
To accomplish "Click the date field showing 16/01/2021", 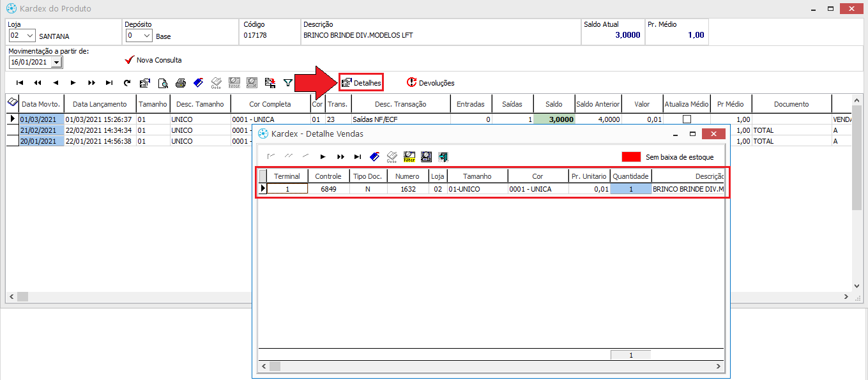I will pyautogui.click(x=29, y=63).
